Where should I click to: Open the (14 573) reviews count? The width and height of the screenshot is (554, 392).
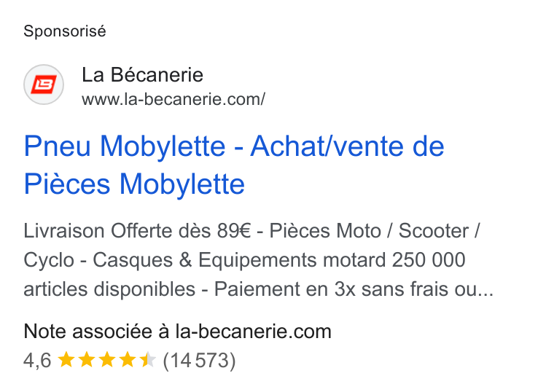click(199, 361)
